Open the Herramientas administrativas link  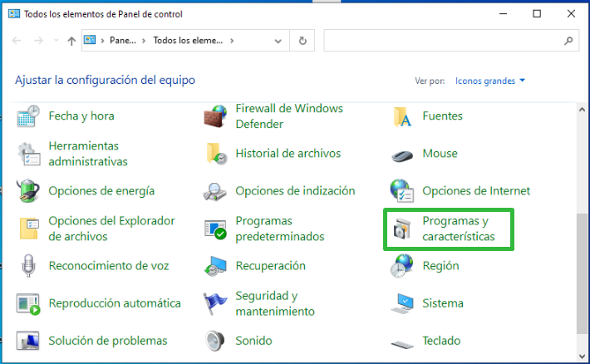pyautogui.click(x=88, y=154)
